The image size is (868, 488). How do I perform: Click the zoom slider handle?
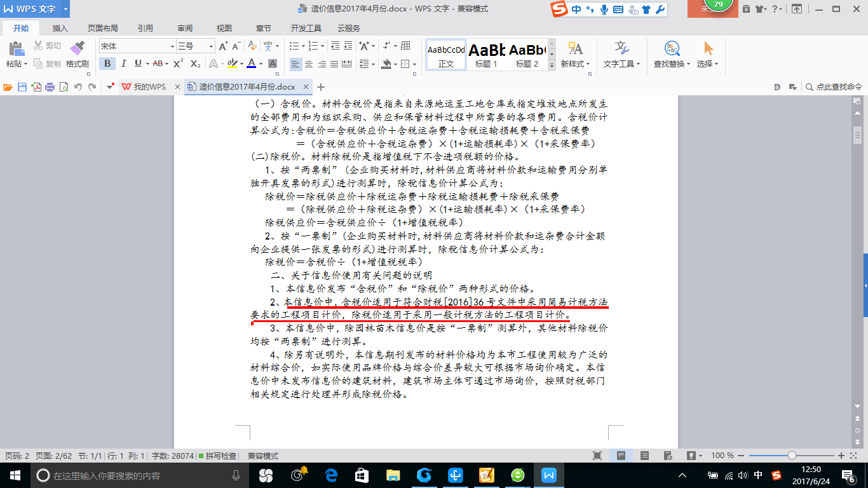coord(792,456)
